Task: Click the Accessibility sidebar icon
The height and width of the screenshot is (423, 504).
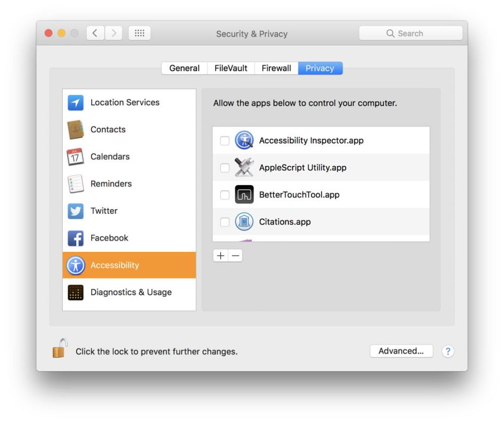Action: pos(76,265)
